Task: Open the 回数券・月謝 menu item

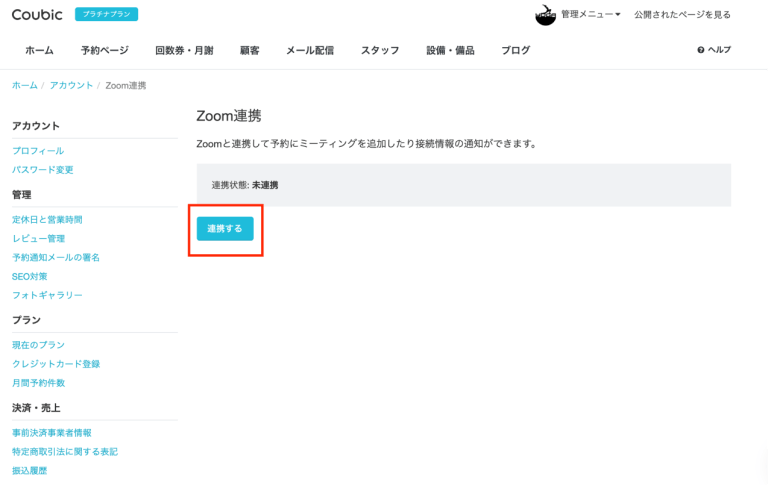Action: pyautogui.click(x=184, y=50)
